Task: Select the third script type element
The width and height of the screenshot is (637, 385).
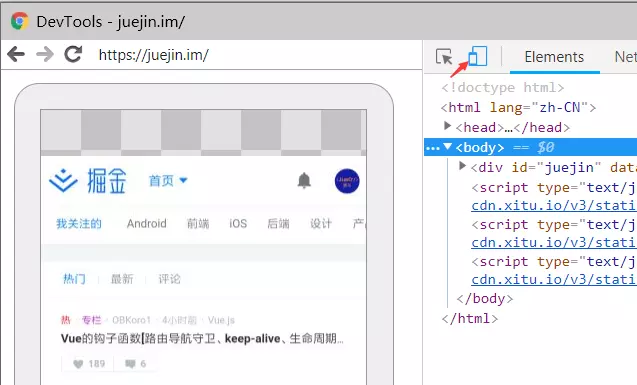Action: coord(554,262)
